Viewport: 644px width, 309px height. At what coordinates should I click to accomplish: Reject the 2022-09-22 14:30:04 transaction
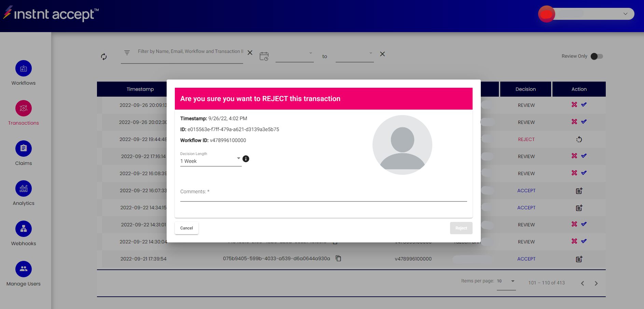[574, 241]
